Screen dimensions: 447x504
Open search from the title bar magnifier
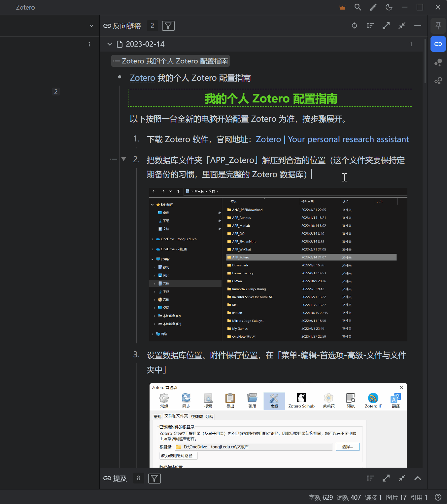[358, 7]
